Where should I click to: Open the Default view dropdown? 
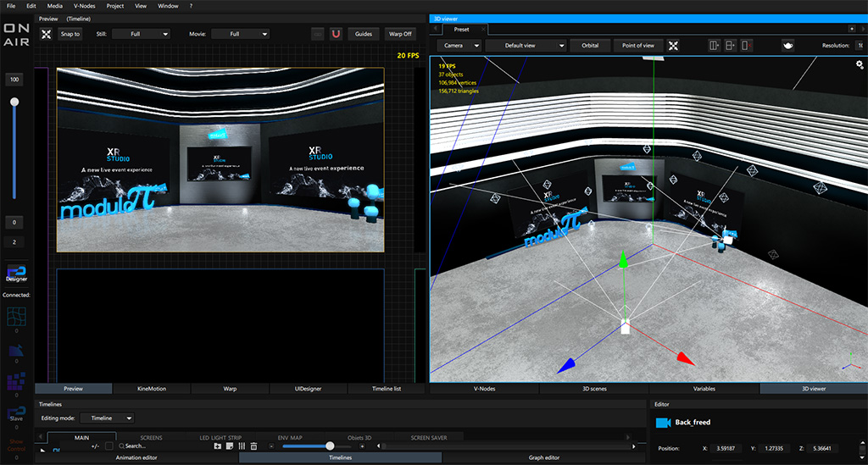coord(526,46)
